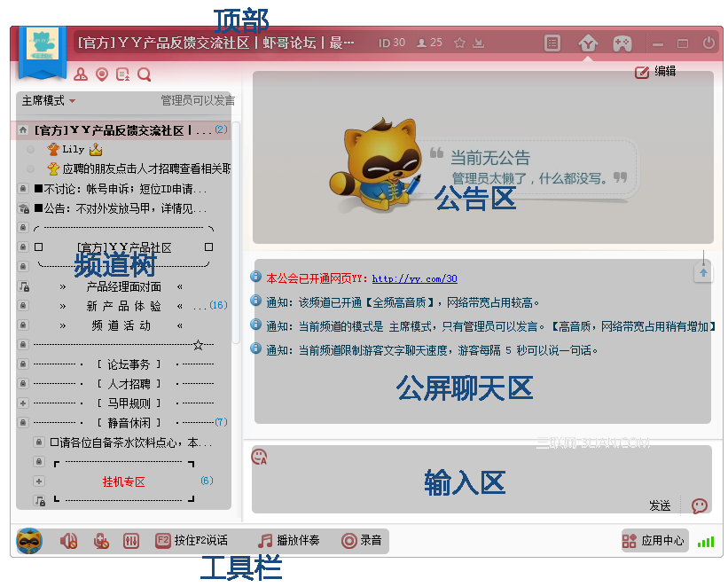Open the game controller icon

pos(622,43)
